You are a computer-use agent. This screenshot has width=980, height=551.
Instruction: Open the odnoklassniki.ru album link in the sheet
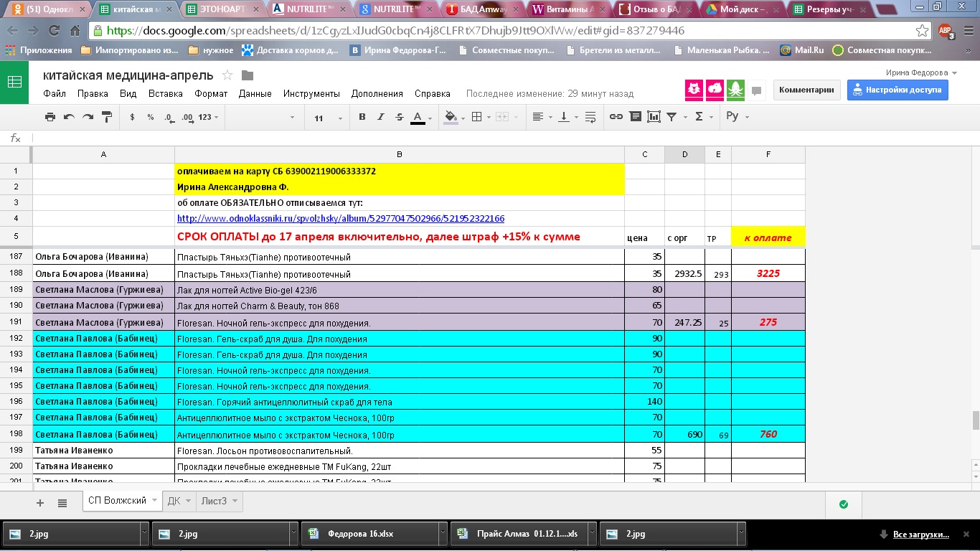pyautogui.click(x=341, y=219)
